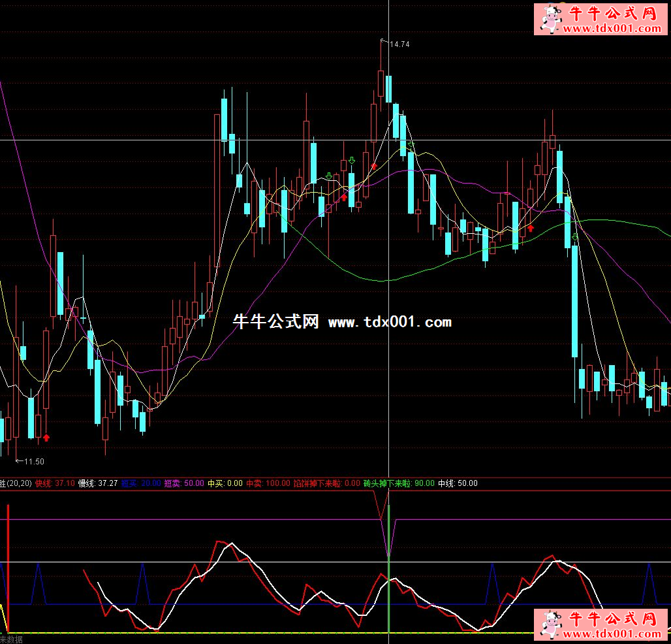Image resolution: width=671 pixels, height=644 pixels.
Task: Select the 短卖 50.00 indicator label
Action: coord(184,483)
